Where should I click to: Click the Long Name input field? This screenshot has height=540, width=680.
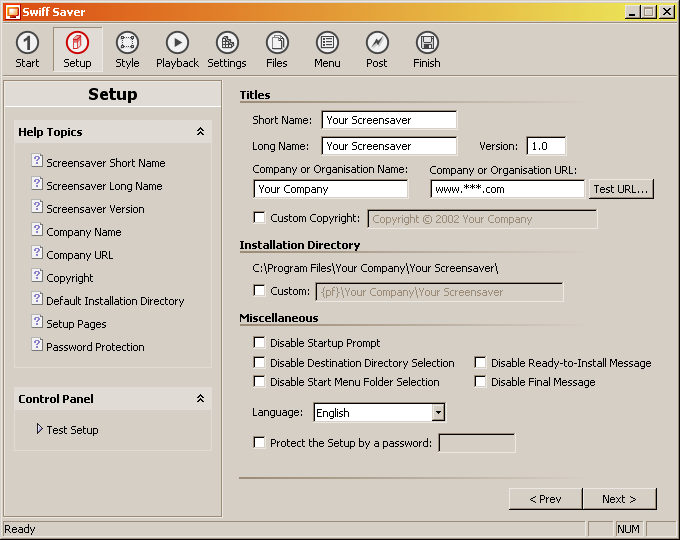(389, 146)
